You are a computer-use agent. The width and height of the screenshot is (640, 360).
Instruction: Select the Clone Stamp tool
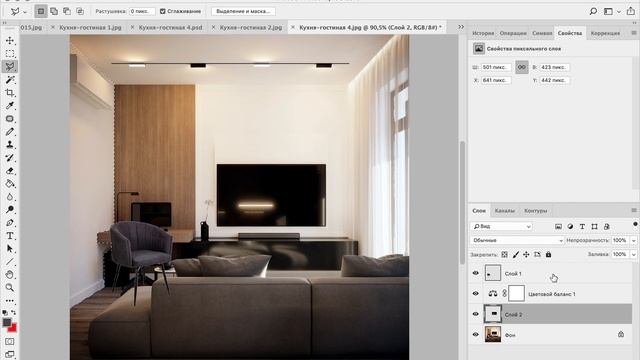pos(10,144)
